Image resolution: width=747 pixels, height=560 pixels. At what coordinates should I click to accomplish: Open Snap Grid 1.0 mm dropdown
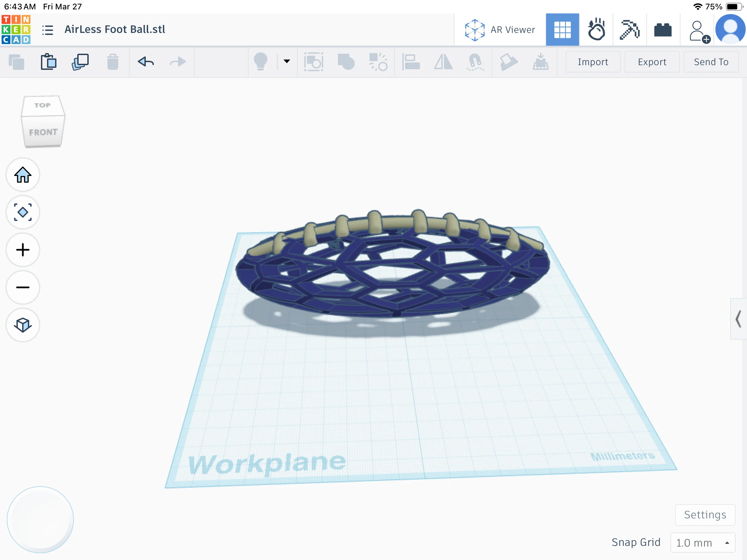click(x=702, y=543)
